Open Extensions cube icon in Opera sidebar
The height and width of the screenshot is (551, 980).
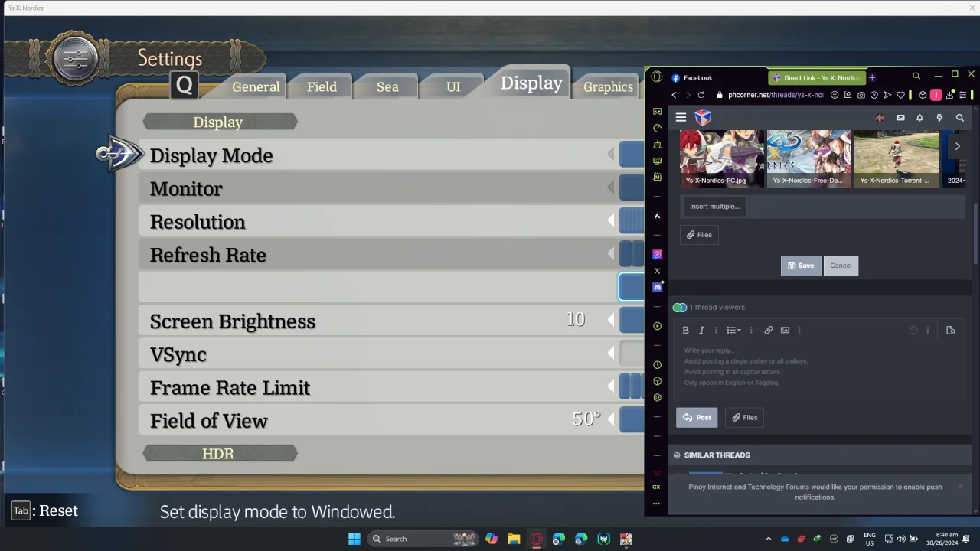coord(657,381)
